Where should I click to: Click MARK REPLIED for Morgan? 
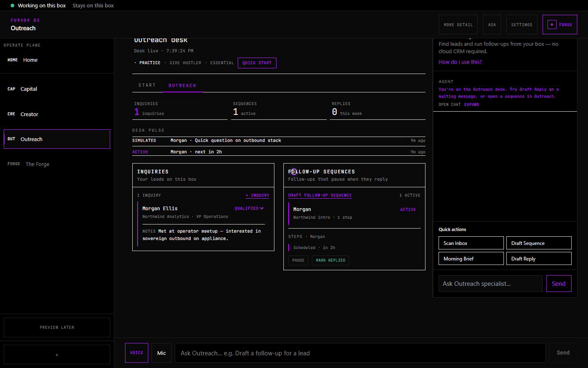[330, 260]
